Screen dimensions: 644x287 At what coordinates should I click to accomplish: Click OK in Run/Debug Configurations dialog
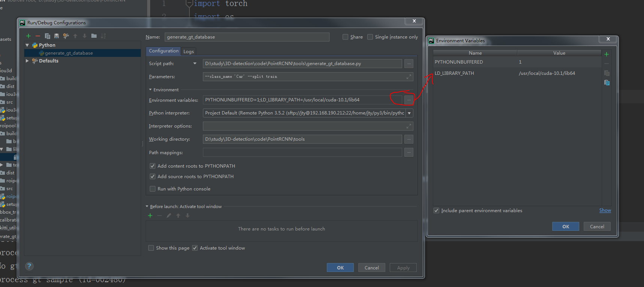pos(340,268)
